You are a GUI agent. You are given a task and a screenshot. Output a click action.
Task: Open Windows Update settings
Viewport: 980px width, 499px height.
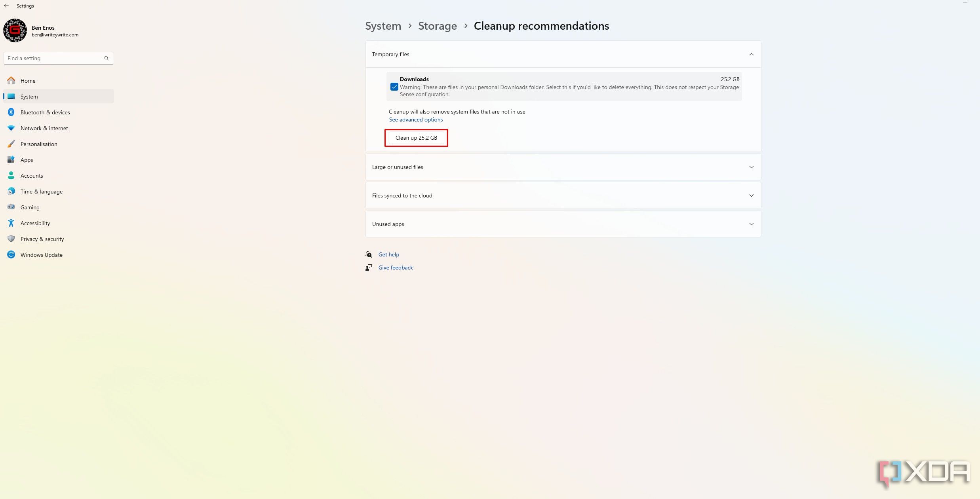tap(42, 254)
